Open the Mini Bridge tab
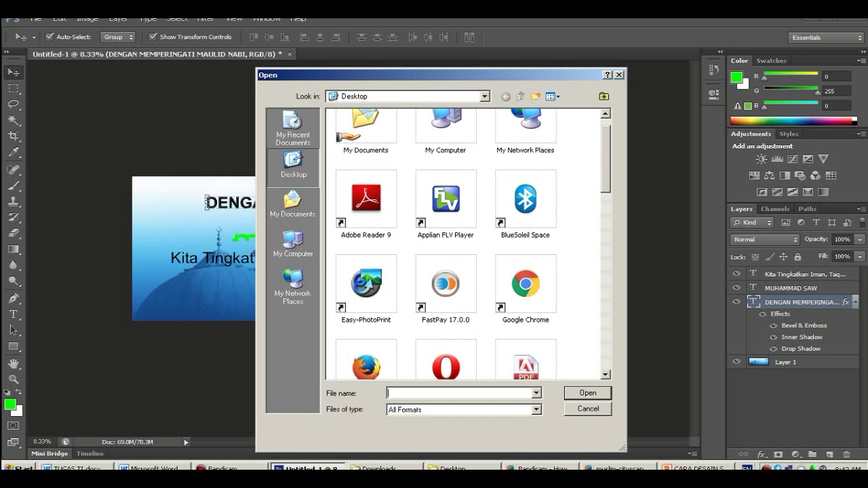Viewport: 868px width, 488px height. [50, 453]
